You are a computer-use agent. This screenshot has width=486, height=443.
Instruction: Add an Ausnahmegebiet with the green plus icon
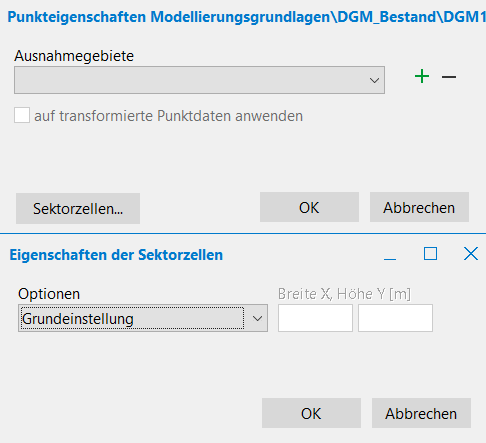[x=422, y=77]
